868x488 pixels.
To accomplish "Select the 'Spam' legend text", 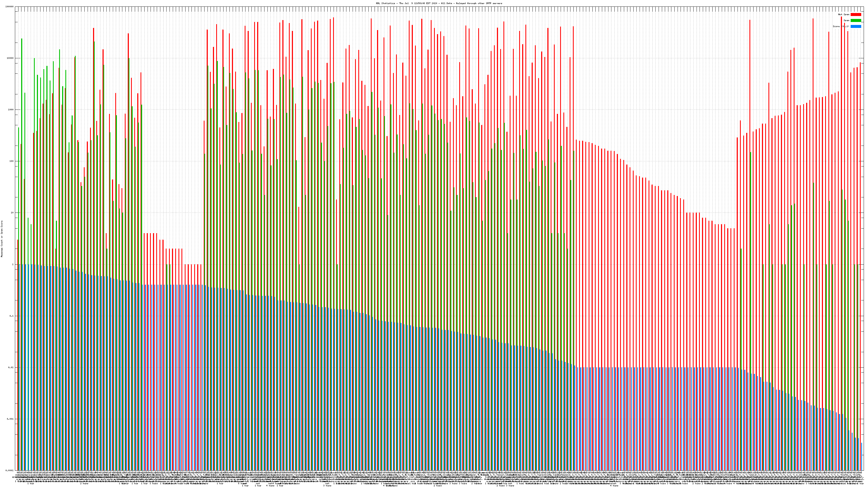I will 846,21.
